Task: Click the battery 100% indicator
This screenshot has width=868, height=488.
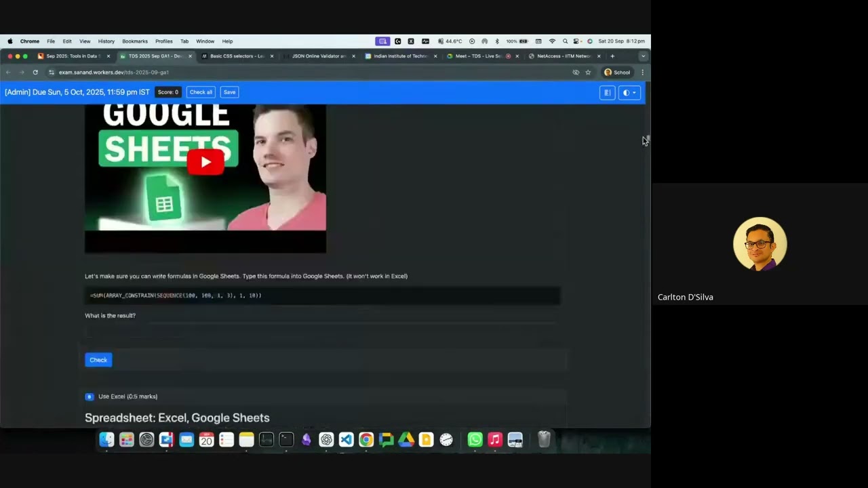Action: click(x=517, y=41)
